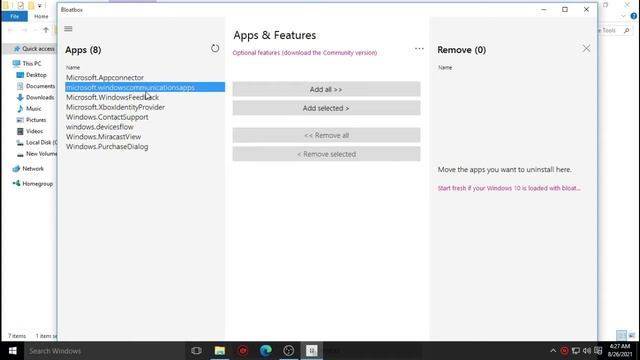Open File Explorer from taskbar
640x360 pixels.
220,351
